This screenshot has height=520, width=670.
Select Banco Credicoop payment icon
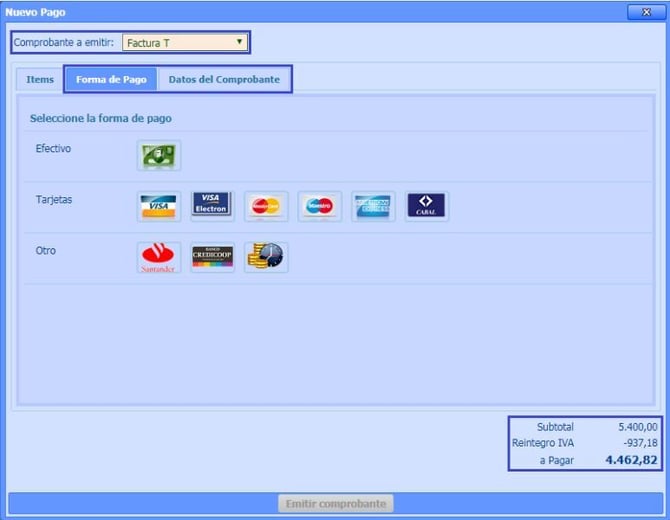(212, 257)
